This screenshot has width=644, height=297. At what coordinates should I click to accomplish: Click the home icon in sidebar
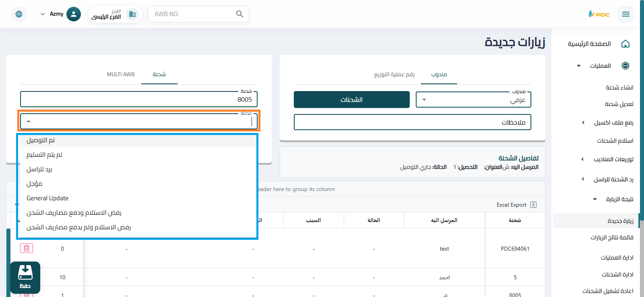[625, 44]
